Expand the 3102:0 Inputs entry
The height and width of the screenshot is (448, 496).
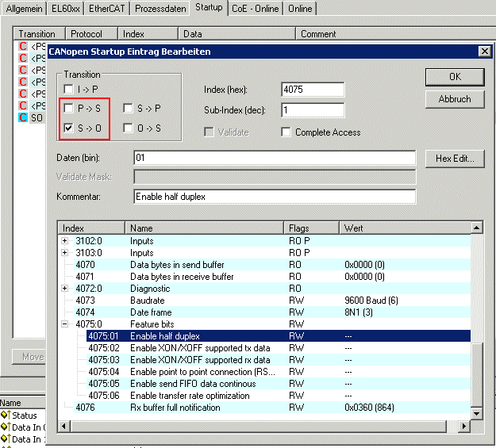click(x=64, y=241)
